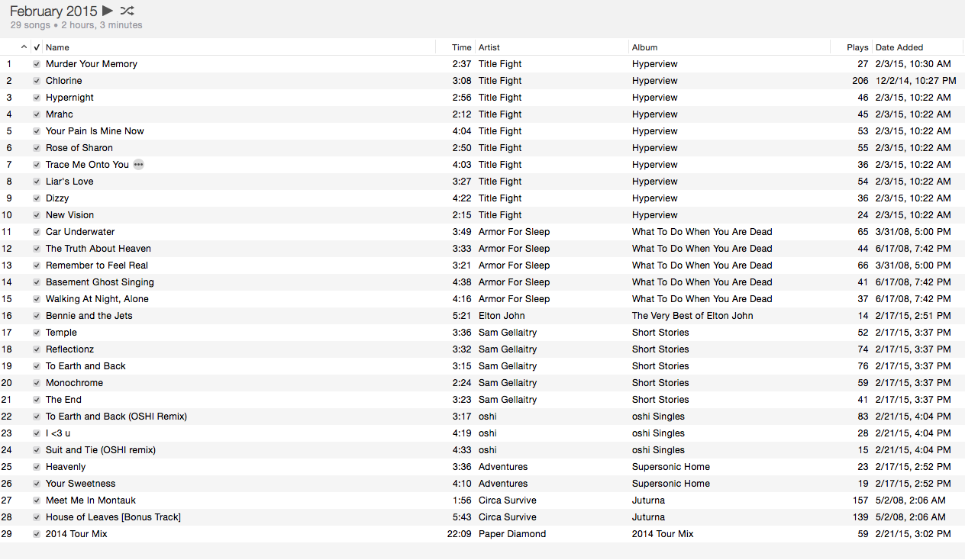Toggle the checkbox for 2014 Tour Mix
This screenshot has height=560, width=965.
[37, 534]
